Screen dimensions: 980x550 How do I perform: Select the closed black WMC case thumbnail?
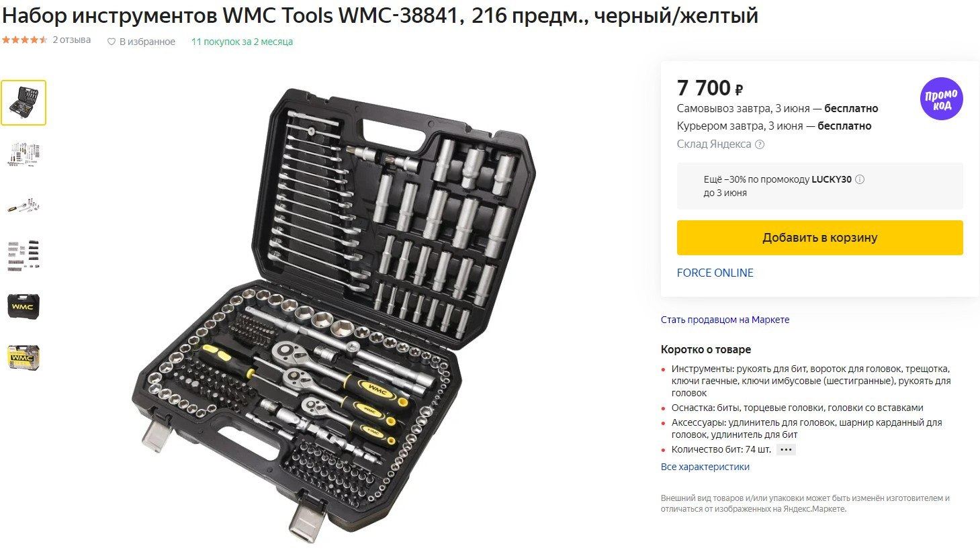click(24, 306)
